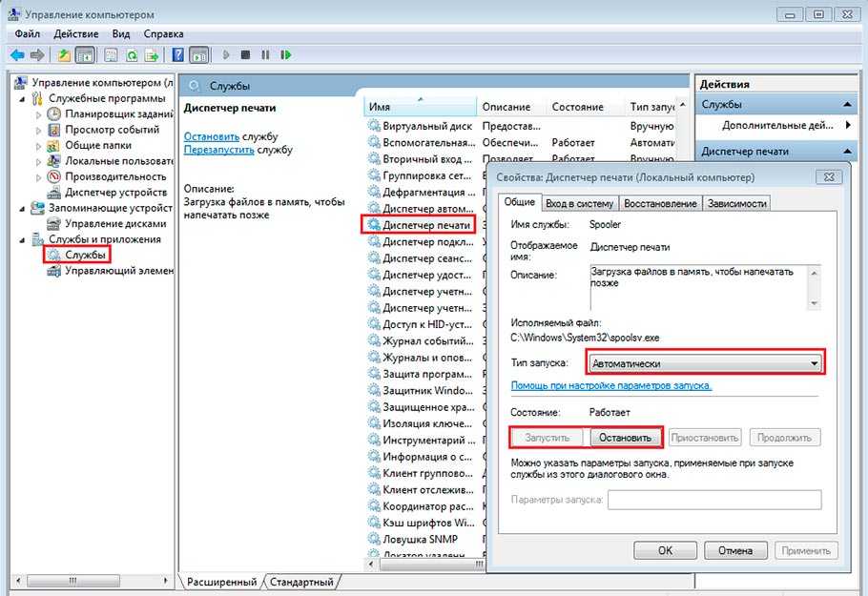
Task: Click the Стандартный tab at the bottom
Action: (x=301, y=581)
